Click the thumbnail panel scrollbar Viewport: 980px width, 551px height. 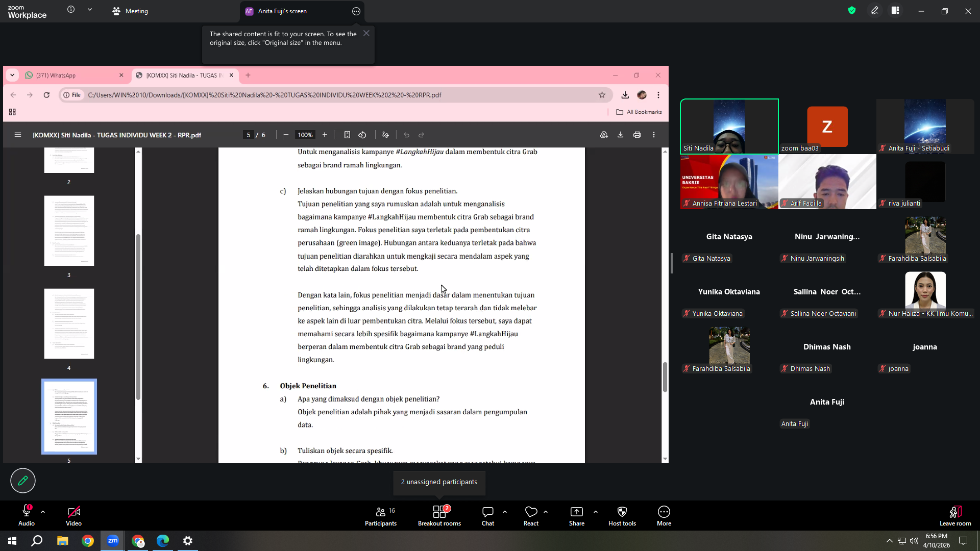(x=138, y=316)
